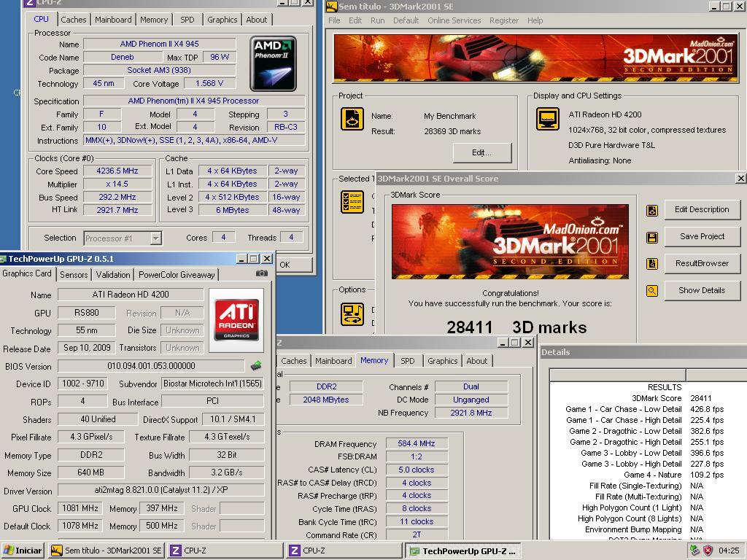Open the Sensors tab in GPU-Z
The height and width of the screenshot is (560, 747).
pyautogui.click(x=74, y=275)
